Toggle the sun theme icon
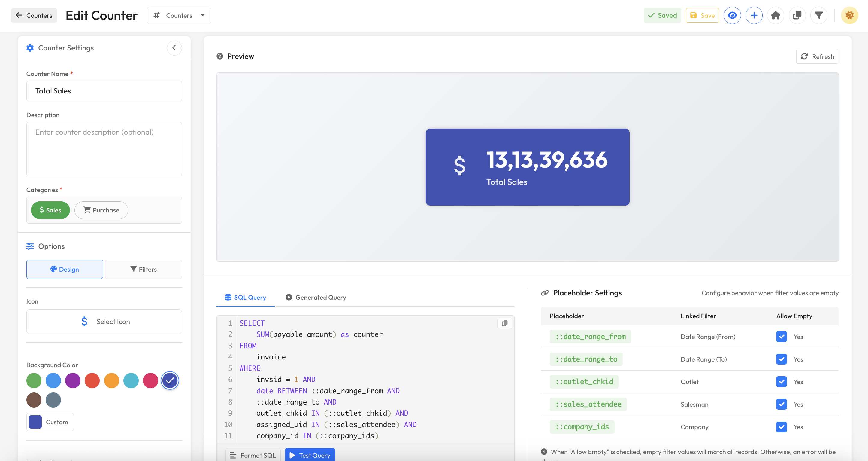This screenshot has height=461, width=868. 849,15
